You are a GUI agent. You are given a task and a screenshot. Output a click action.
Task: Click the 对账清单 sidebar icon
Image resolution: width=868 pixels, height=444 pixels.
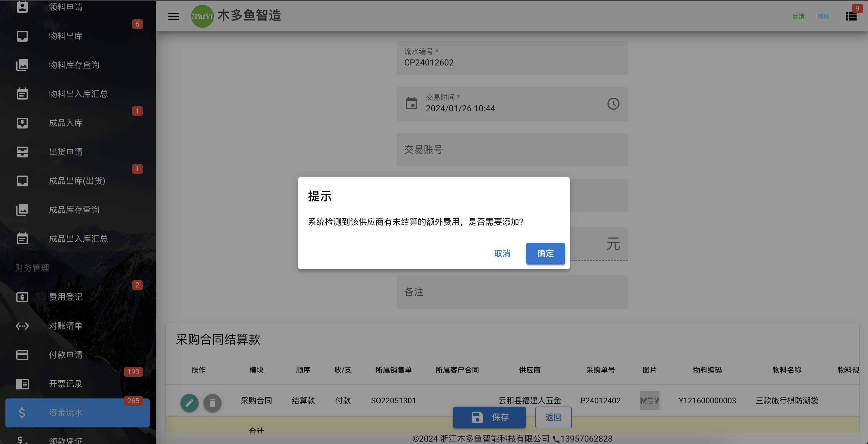click(22, 326)
